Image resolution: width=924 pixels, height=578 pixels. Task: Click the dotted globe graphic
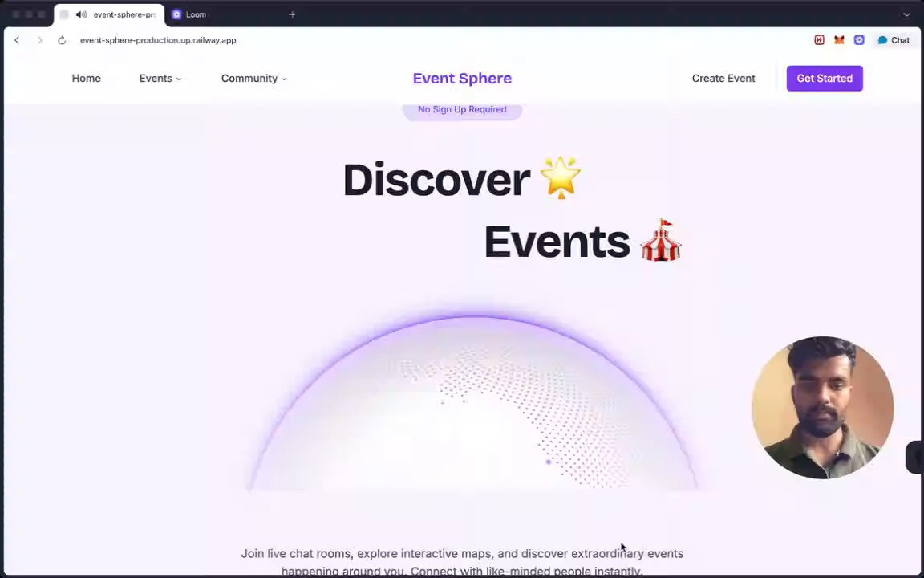coord(472,402)
